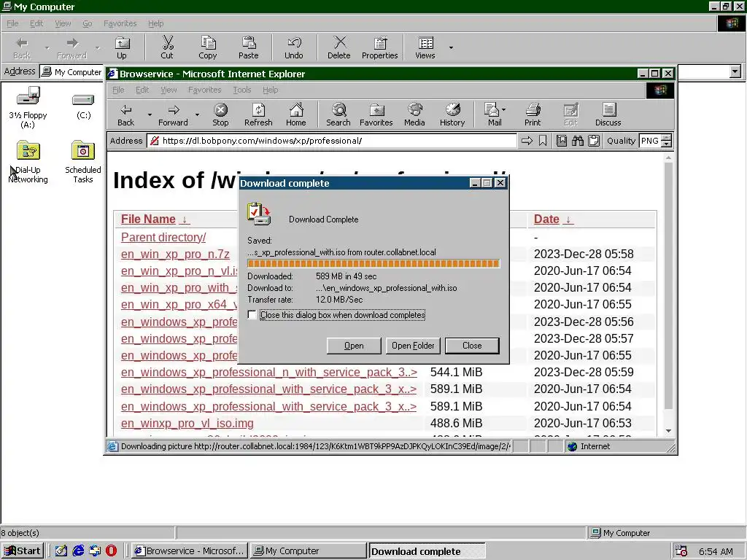Go to the Home page icon

coord(296,114)
